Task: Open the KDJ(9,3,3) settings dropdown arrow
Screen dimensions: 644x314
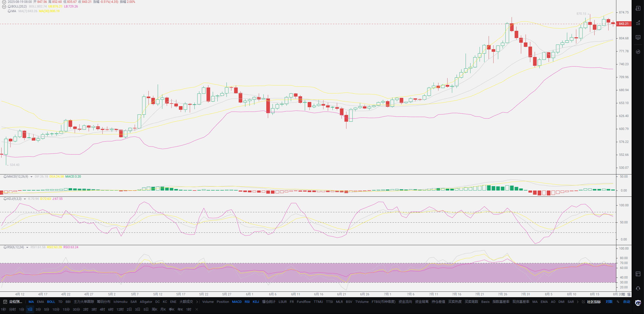Action: pos(25,199)
